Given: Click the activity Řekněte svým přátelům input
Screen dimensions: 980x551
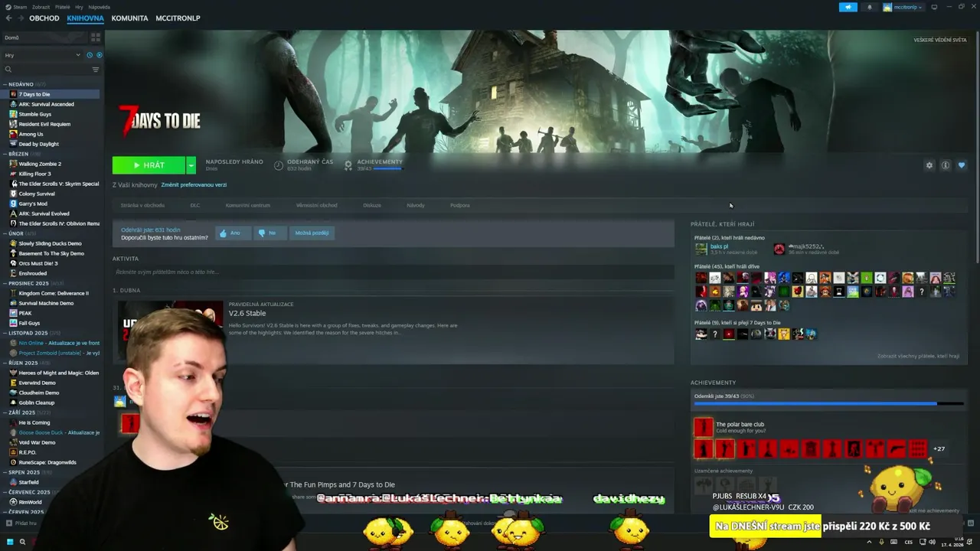Looking at the screenshot, I should (x=393, y=272).
